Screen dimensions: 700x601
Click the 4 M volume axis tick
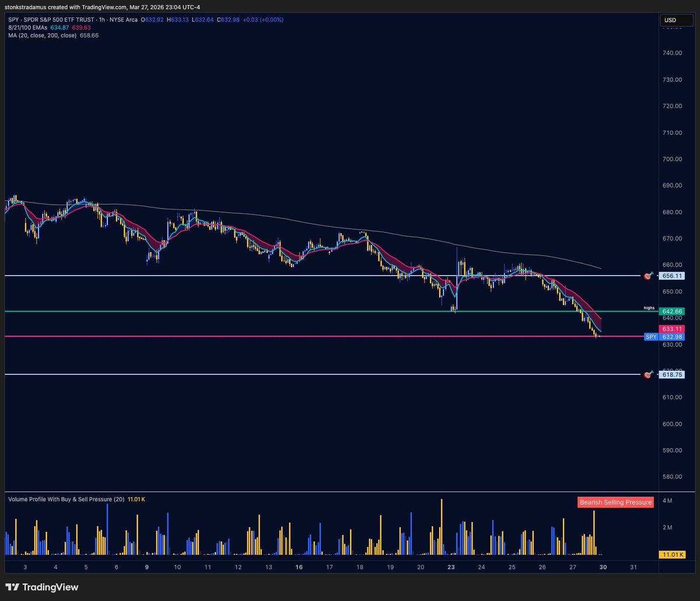click(x=668, y=501)
